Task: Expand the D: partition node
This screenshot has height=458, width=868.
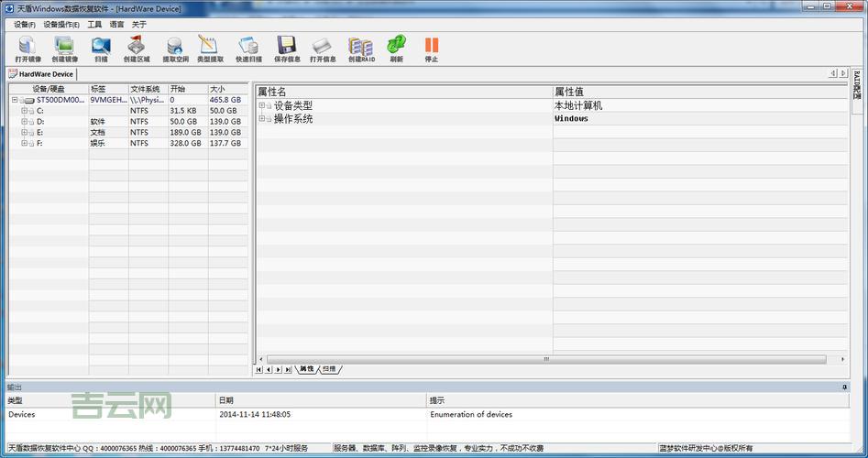Action: click(x=24, y=122)
